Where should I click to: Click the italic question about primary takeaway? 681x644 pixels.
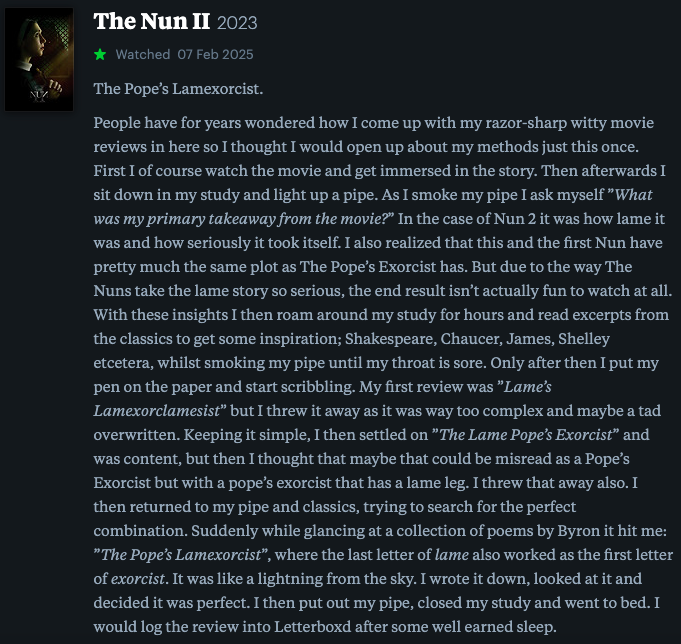click(373, 207)
